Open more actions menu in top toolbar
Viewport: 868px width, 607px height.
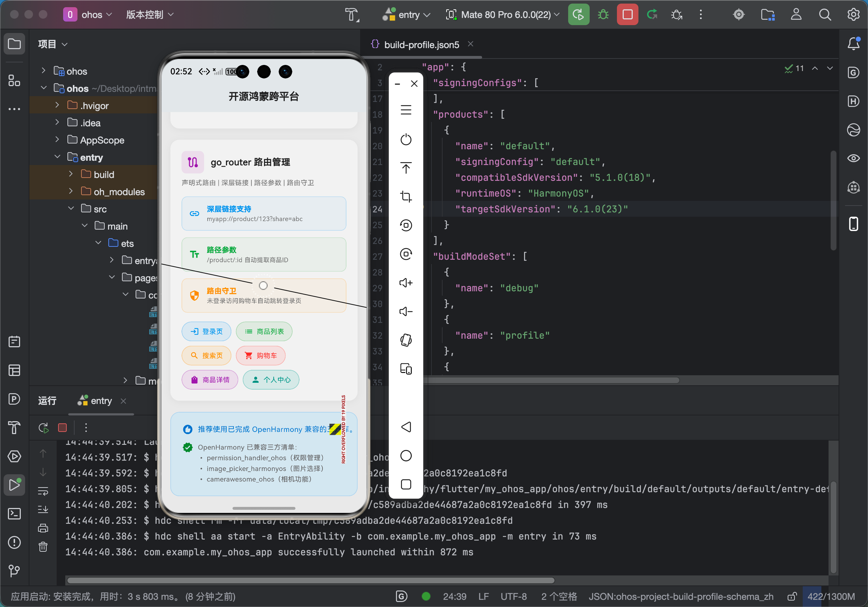tap(700, 15)
